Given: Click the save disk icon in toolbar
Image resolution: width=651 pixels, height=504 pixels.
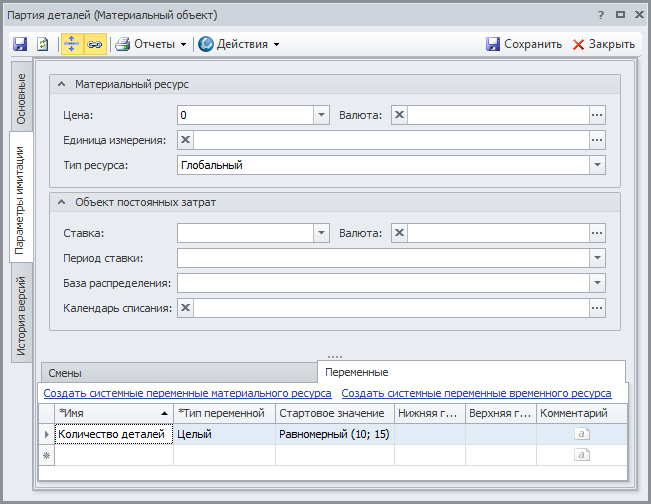Looking at the screenshot, I should [x=20, y=44].
